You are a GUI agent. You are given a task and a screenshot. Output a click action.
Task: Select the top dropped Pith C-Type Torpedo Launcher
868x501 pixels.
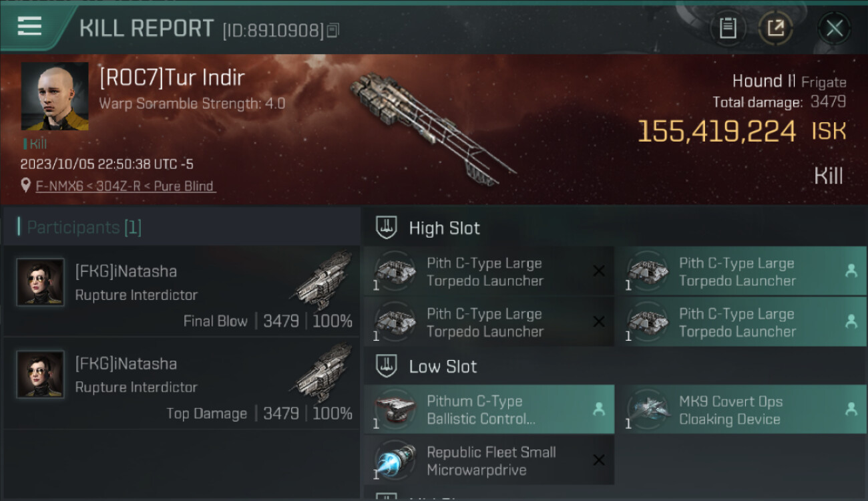pos(740,271)
